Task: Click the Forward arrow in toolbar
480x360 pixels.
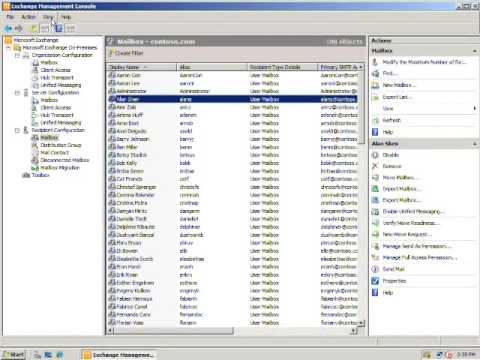Action: point(19,29)
